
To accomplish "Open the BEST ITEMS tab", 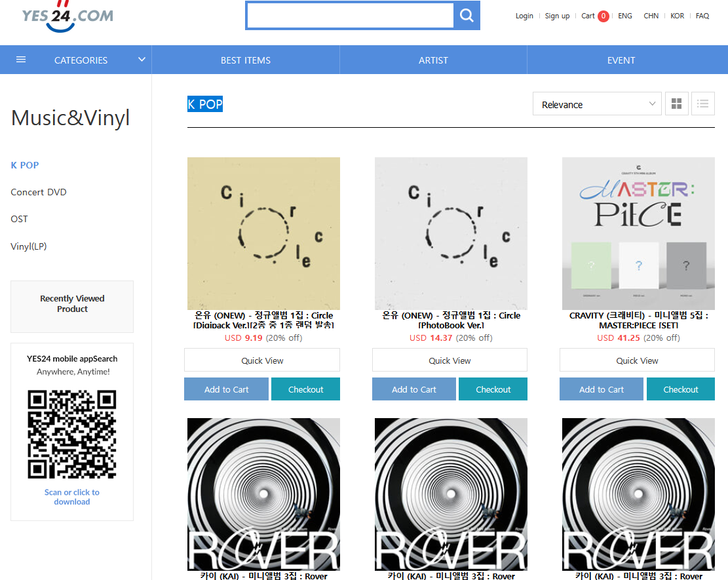I will pyautogui.click(x=246, y=60).
